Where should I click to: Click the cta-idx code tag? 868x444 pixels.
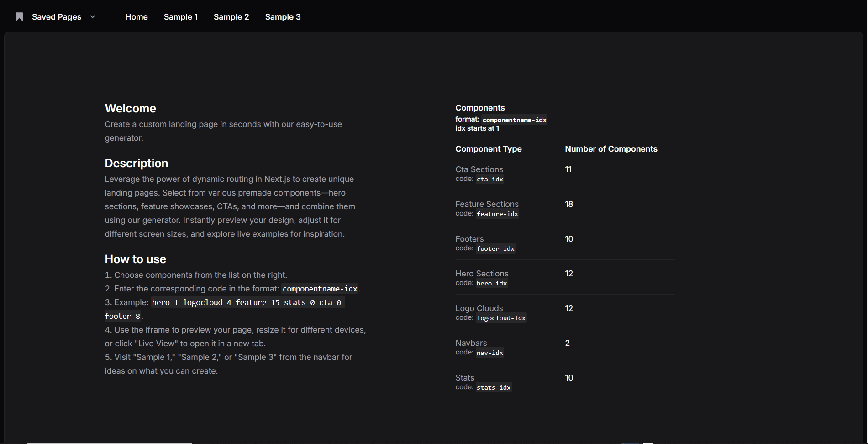pos(490,179)
